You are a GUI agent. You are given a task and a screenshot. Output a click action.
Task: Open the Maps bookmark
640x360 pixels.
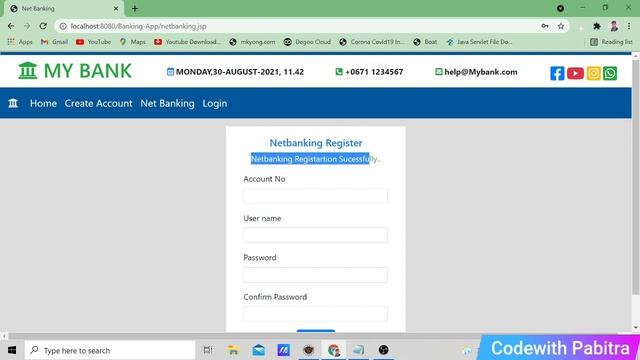[133, 42]
